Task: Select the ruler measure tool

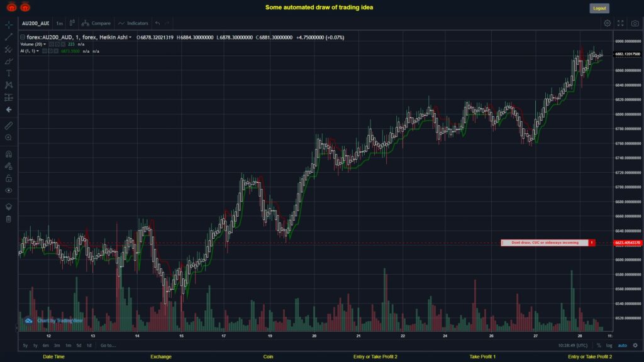Action: point(9,126)
